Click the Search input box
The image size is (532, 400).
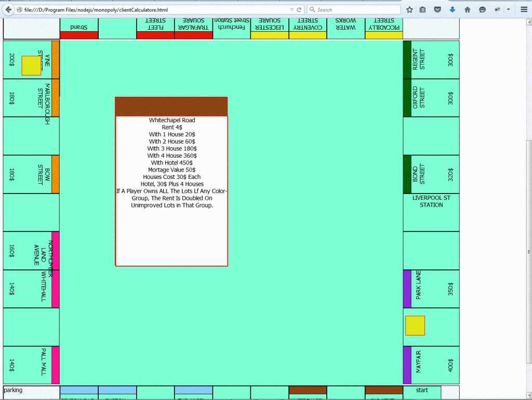point(354,10)
